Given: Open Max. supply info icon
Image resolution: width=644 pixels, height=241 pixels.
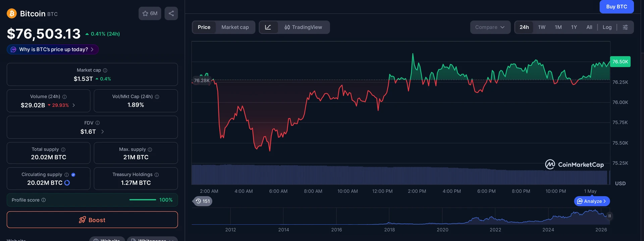Looking at the screenshot, I should click(x=150, y=149).
